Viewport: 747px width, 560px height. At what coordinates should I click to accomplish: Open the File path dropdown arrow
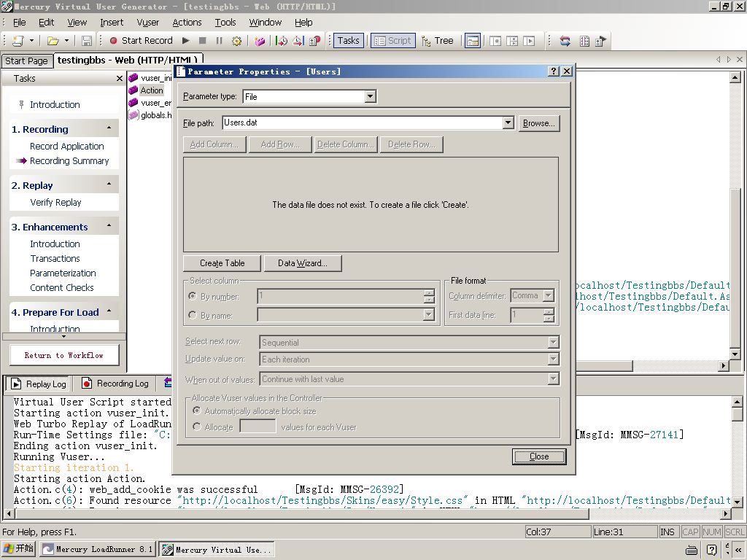(x=508, y=122)
